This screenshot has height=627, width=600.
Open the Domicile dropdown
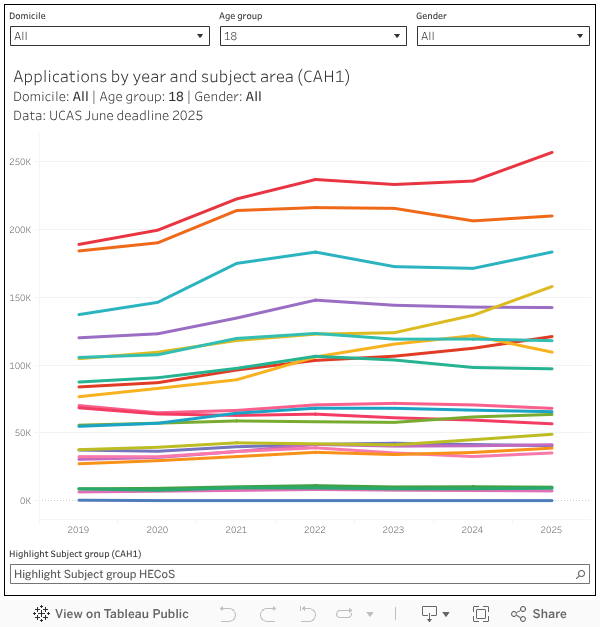point(110,36)
